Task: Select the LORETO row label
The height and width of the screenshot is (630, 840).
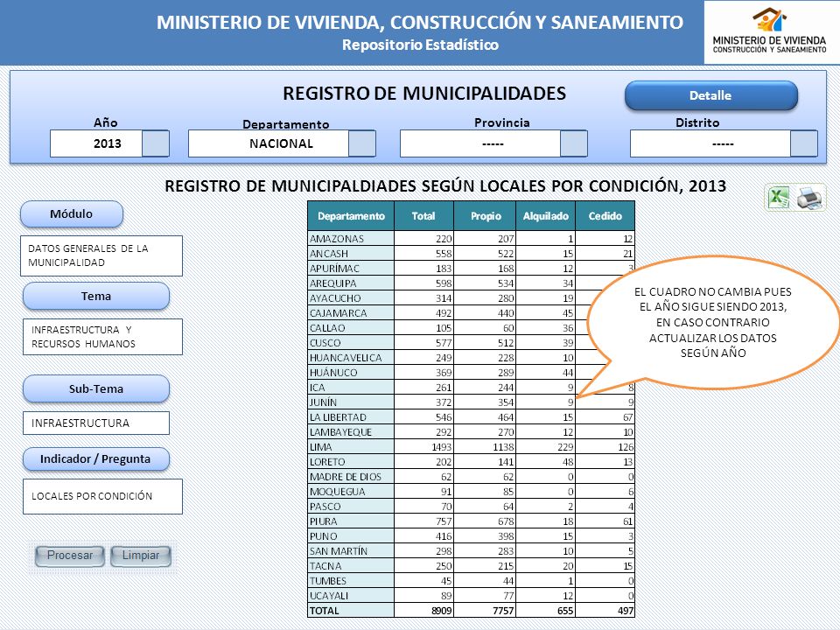Action: coord(351,462)
